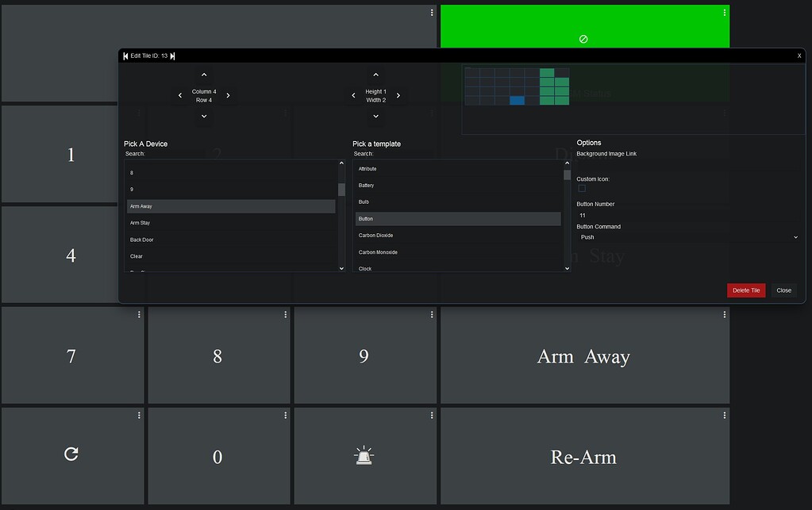Screen dimensions: 812x510
Task: Decrease the column using the left chevron
Action: click(x=179, y=95)
